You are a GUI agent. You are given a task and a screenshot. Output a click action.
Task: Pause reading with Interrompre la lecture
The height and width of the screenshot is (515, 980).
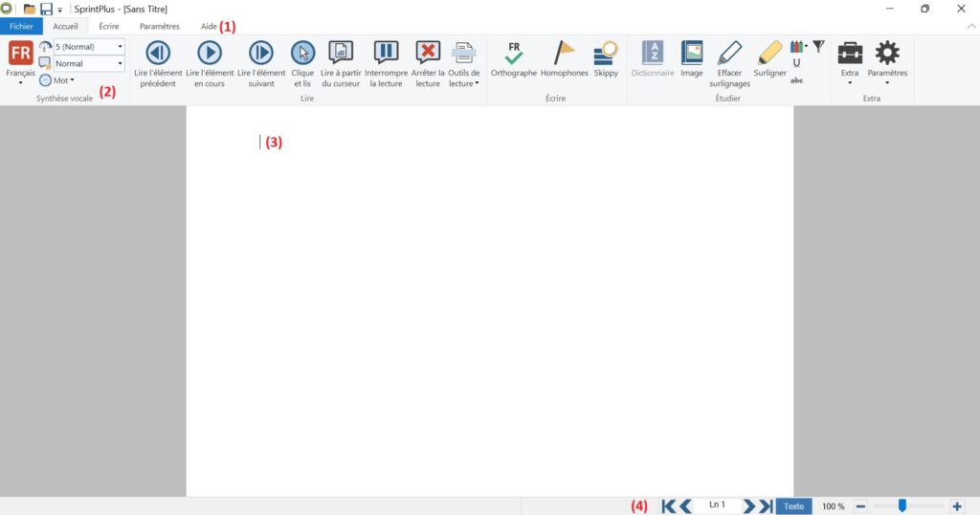pyautogui.click(x=386, y=64)
